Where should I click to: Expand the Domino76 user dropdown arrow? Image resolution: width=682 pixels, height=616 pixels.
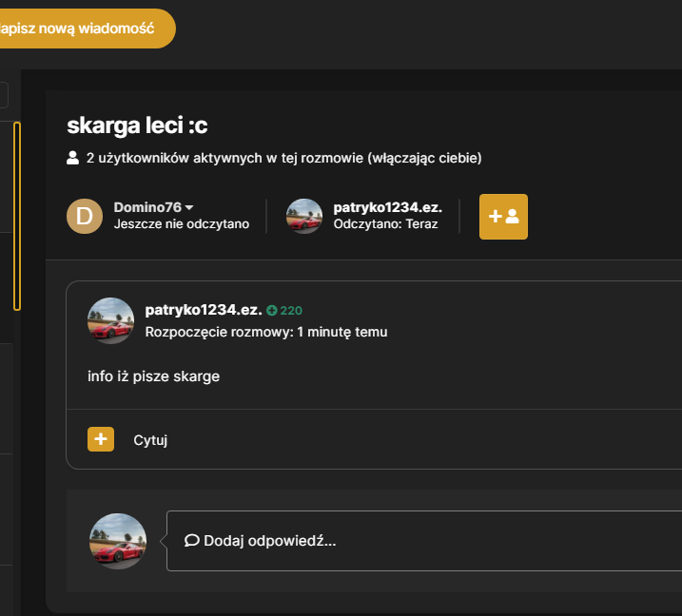click(x=189, y=208)
